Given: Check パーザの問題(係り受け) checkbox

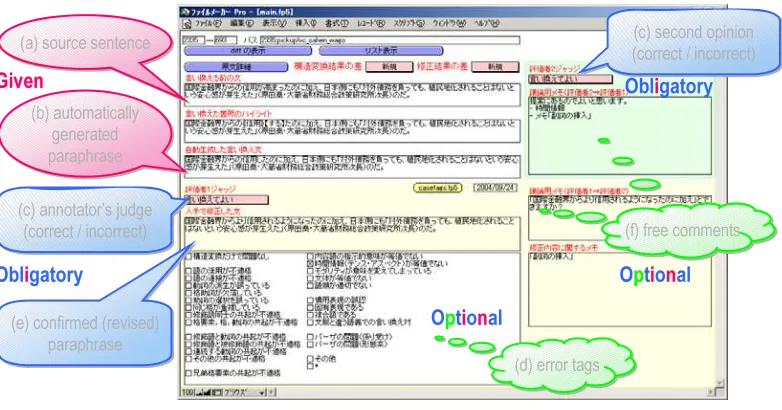Looking at the screenshot, I should coord(310,337).
